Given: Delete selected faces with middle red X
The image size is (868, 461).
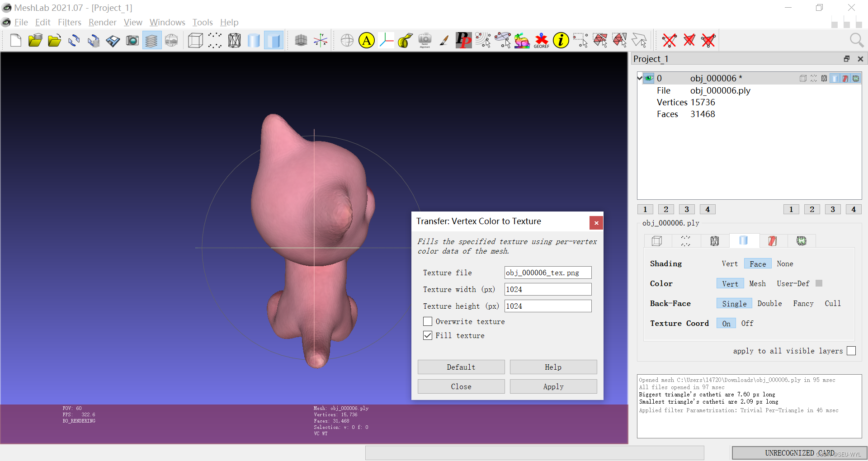Looking at the screenshot, I should 689,41.
